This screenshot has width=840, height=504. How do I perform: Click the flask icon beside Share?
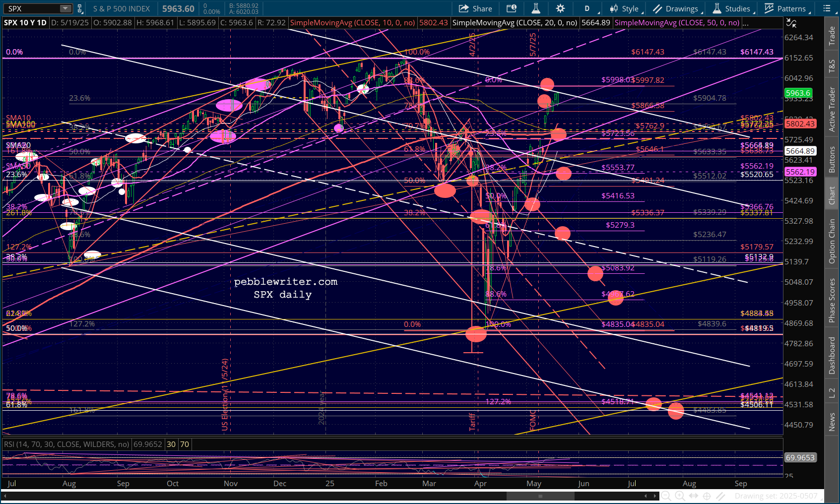click(x=536, y=8)
